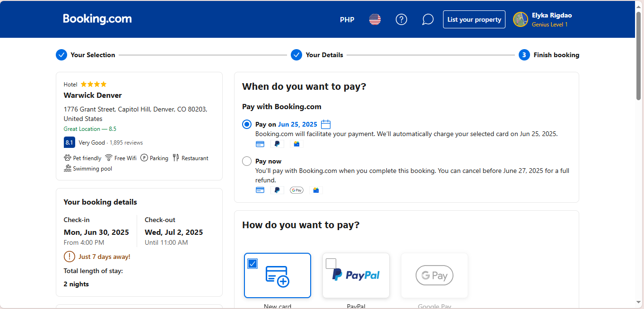Click the hotel four-star rating icons
This screenshot has width=644, height=309.
click(94, 84)
